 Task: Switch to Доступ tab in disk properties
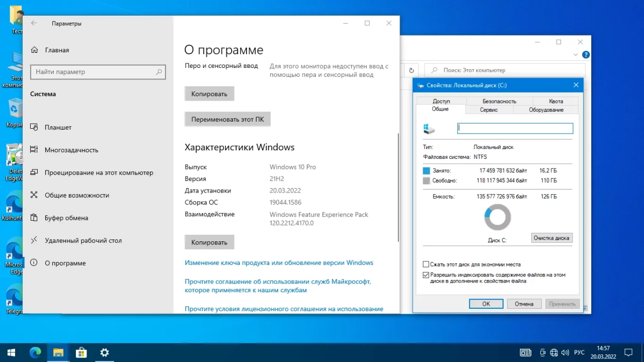coord(441,101)
